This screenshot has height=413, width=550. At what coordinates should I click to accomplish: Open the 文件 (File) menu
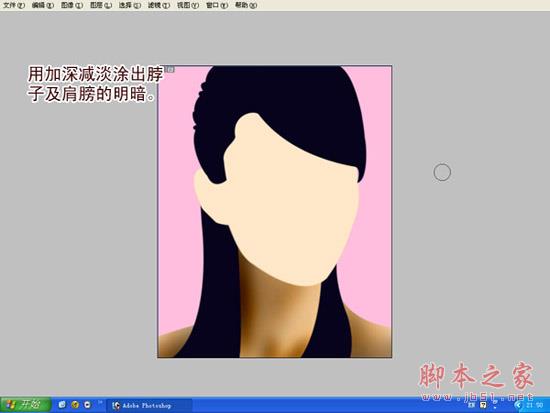point(14,5)
